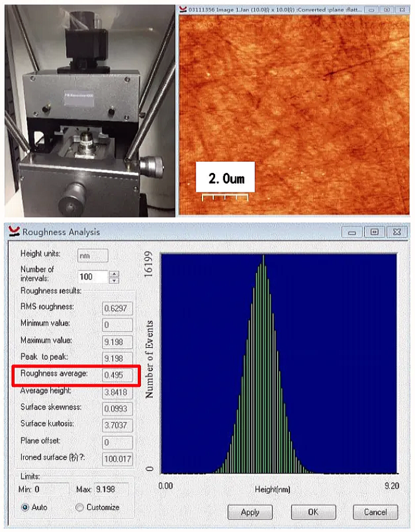Maximize the Roughness Analysis dialog window

tap(375, 232)
